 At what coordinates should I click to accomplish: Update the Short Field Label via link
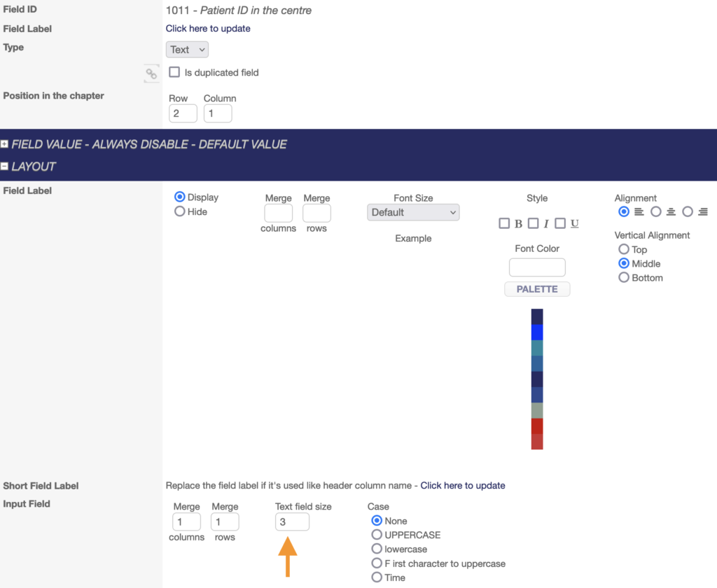[463, 485]
